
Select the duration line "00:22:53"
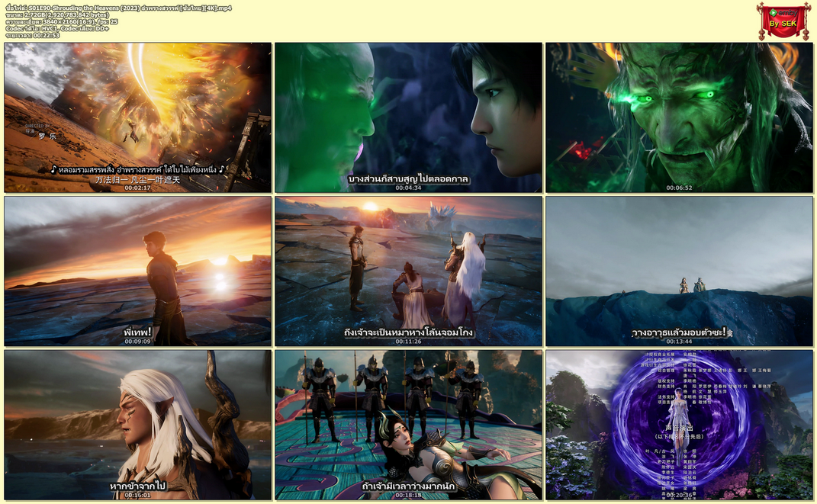32,35
